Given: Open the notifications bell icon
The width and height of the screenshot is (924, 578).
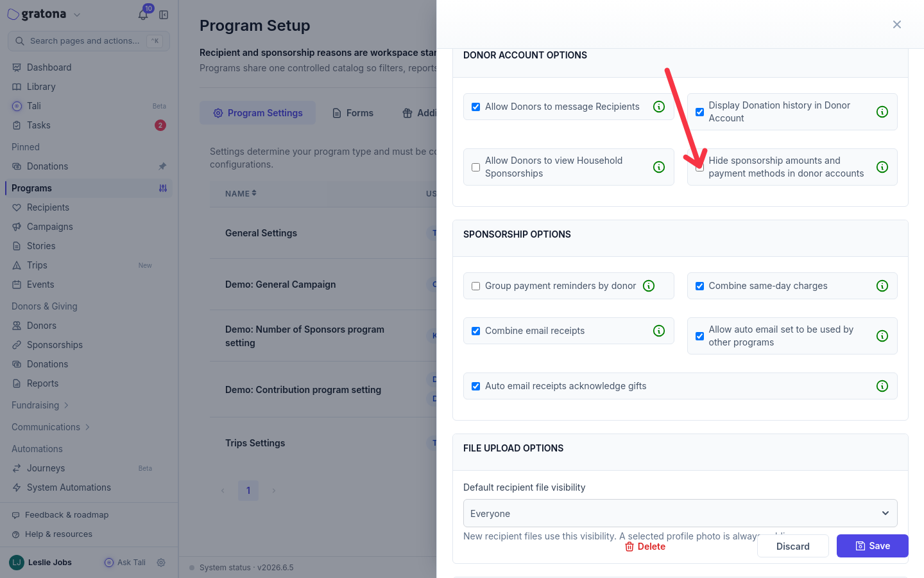Looking at the screenshot, I should (143, 14).
